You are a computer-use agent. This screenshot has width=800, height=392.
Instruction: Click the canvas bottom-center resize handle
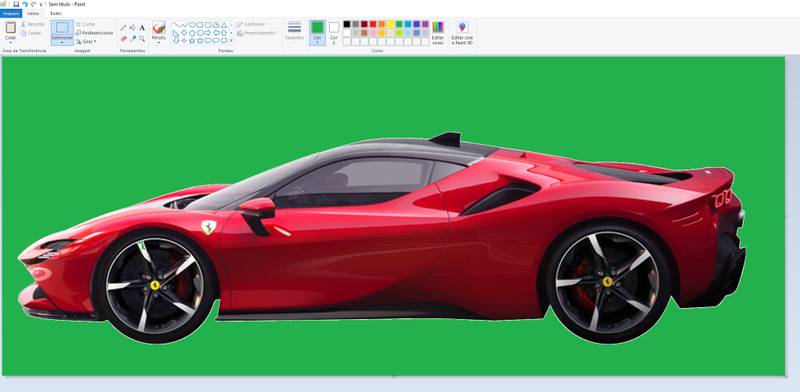393,377
